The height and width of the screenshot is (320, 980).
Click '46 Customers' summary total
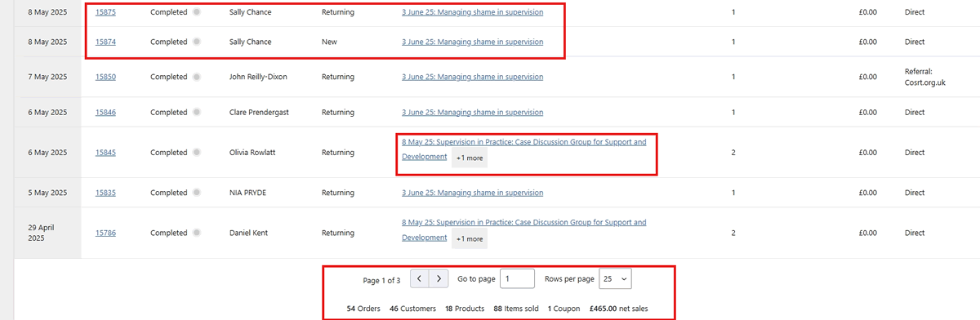click(x=413, y=309)
